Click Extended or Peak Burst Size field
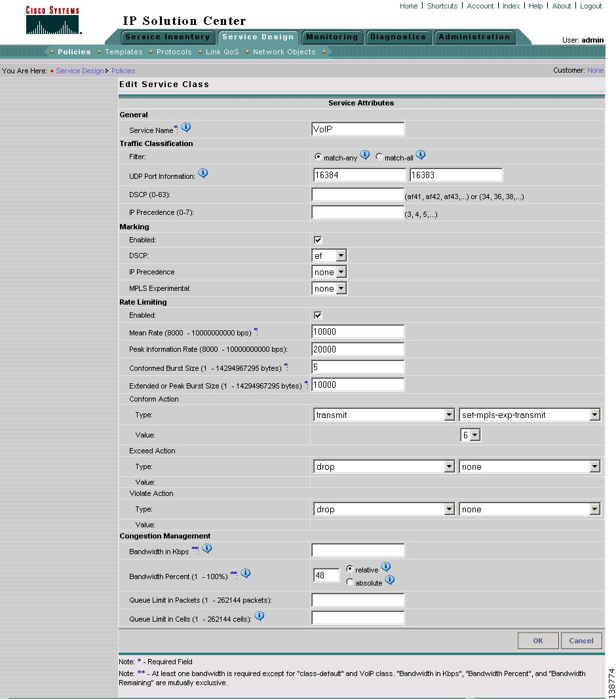 (x=358, y=385)
